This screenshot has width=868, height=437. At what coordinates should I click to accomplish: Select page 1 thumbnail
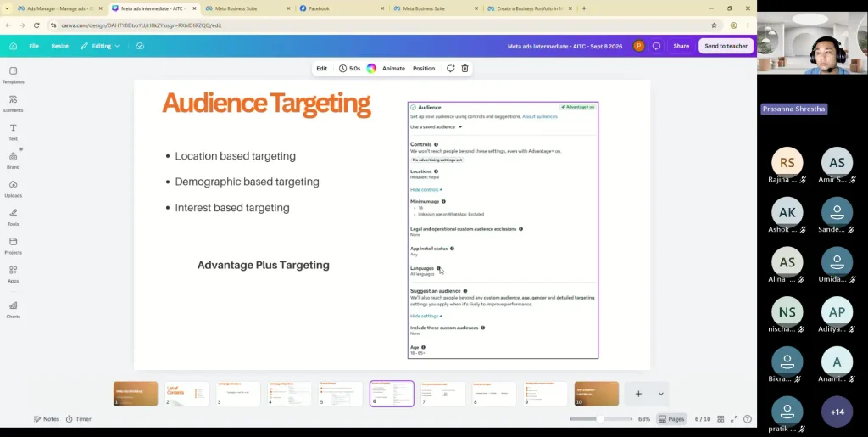(136, 394)
